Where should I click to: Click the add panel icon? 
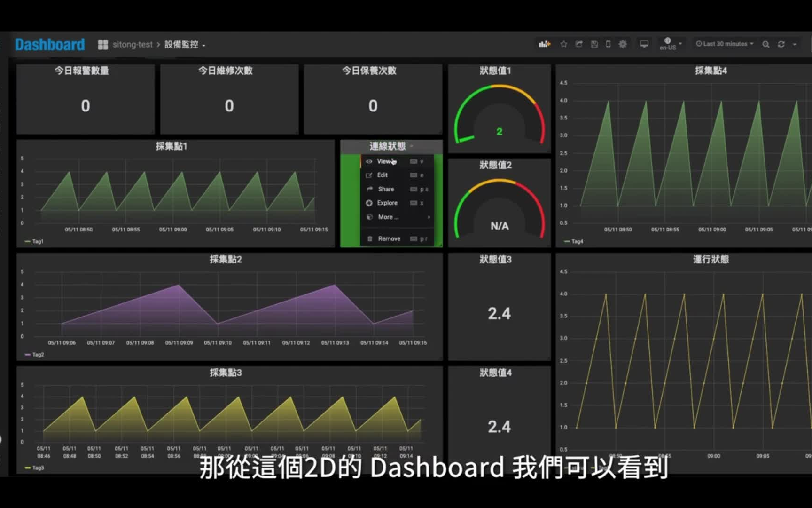point(545,44)
